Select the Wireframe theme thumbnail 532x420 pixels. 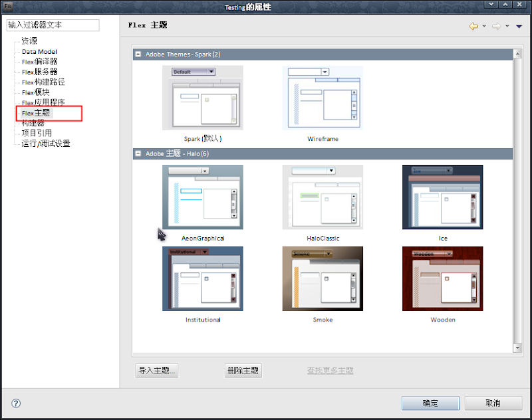tap(323, 98)
